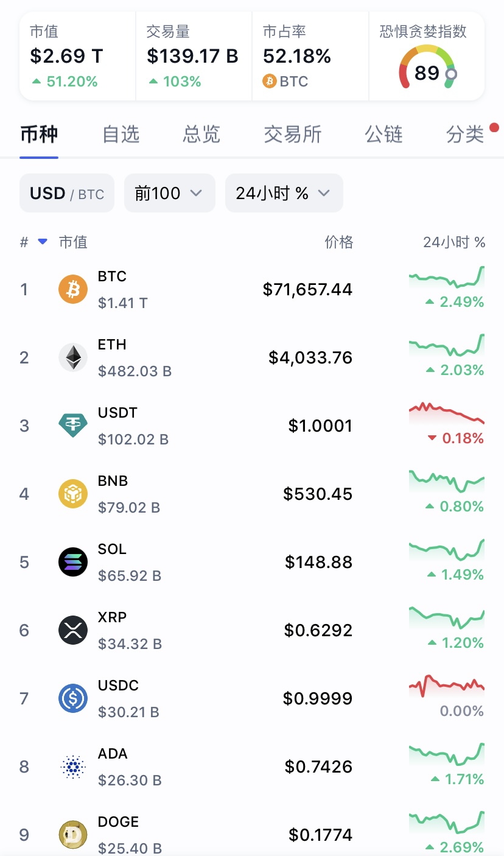Switch to the 交易所 tab

[293, 134]
